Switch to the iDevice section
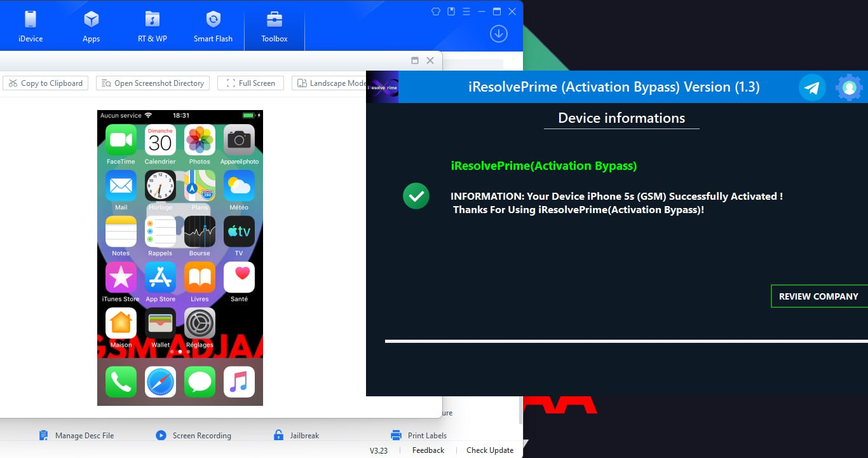This screenshot has width=868, height=458. point(29,25)
